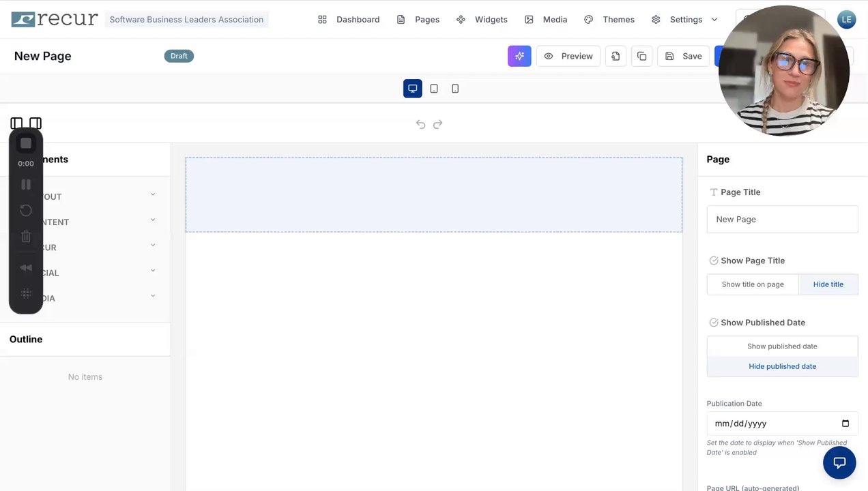Click the Outline panel heading
The image size is (868, 491).
pos(26,339)
